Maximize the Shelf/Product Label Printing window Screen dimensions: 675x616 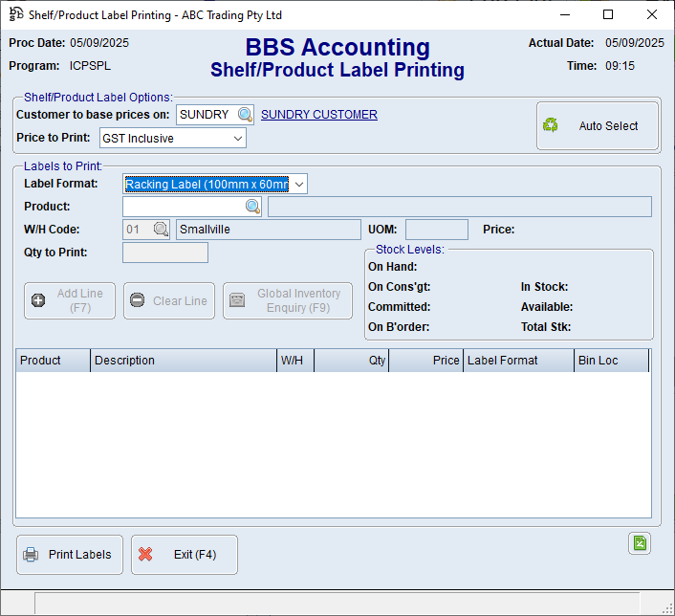pos(608,14)
